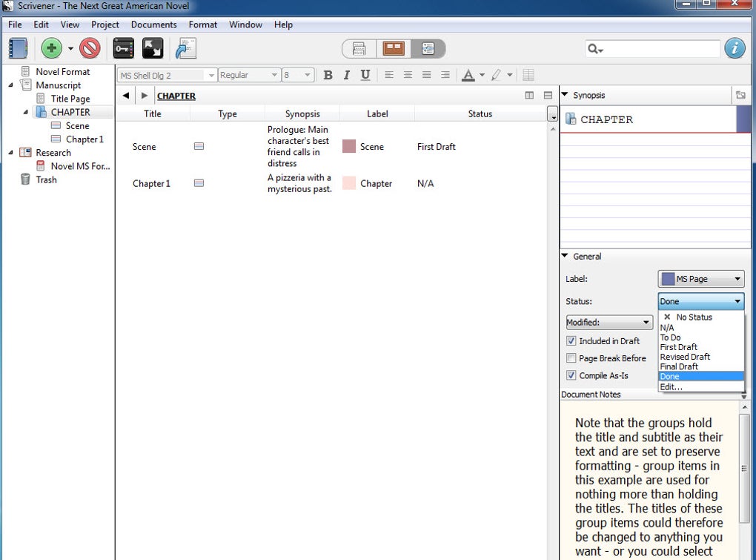Open Project Keywords via key icon

pyautogui.click(x=124, y=48)
